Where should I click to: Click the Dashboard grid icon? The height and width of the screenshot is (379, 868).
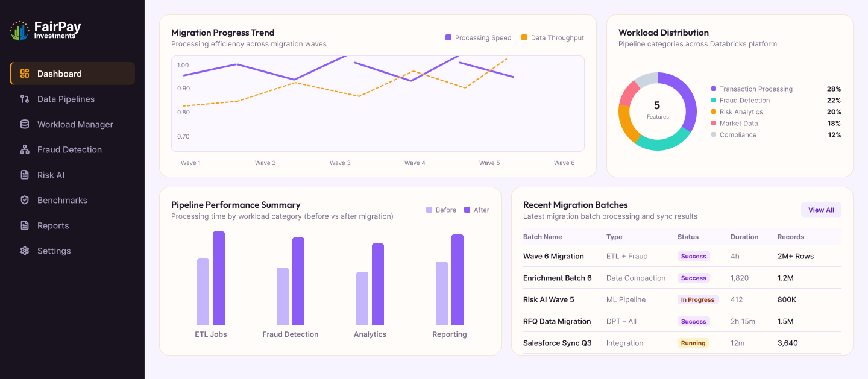[25, 74]
